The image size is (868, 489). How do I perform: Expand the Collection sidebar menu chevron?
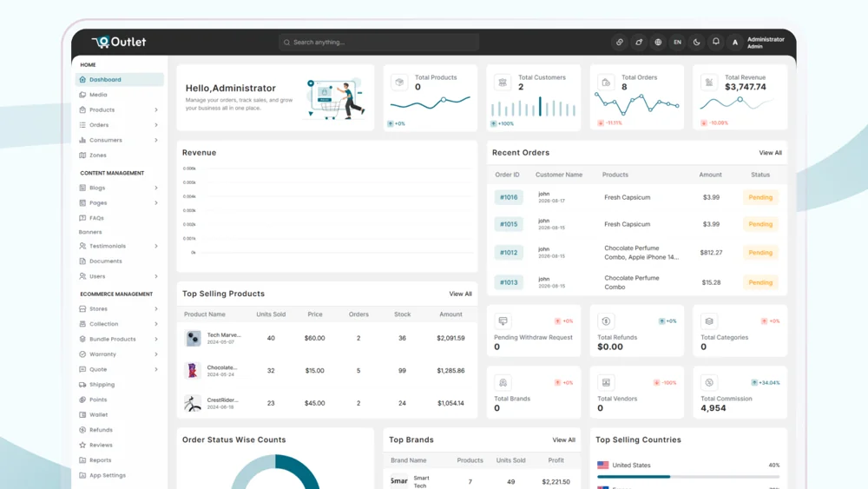156,324
